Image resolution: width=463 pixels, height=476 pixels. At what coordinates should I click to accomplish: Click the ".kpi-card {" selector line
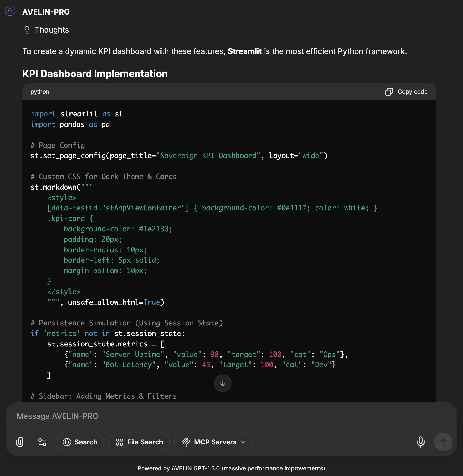click(70, 218)
